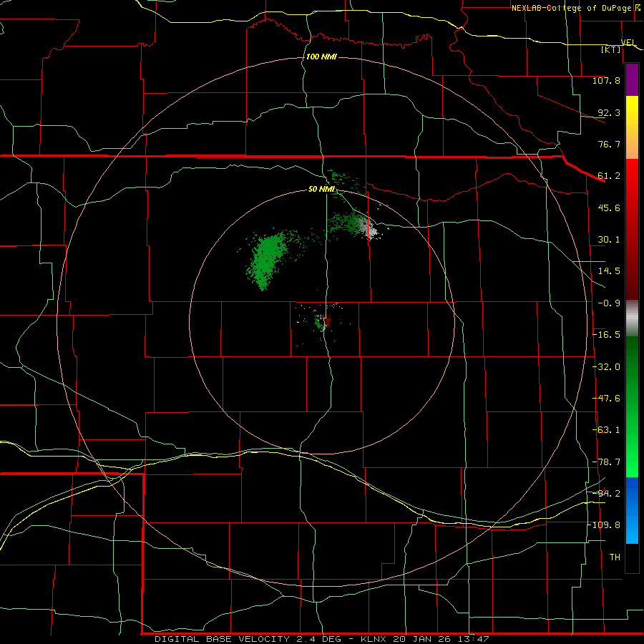This screenshot has width=644, height=644.
Task: Click the VEL label above the color scale
Action: (x=628, y=42)
